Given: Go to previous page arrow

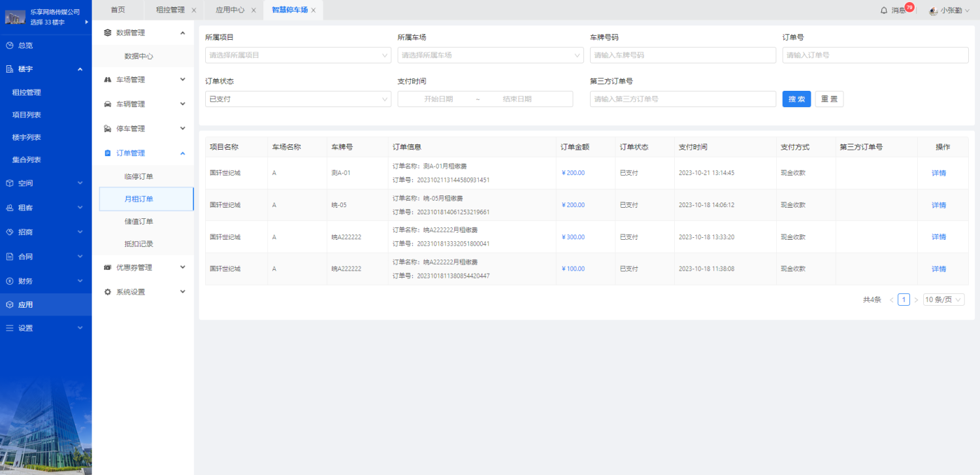Looking at the screenshot, I should [891, 300].
